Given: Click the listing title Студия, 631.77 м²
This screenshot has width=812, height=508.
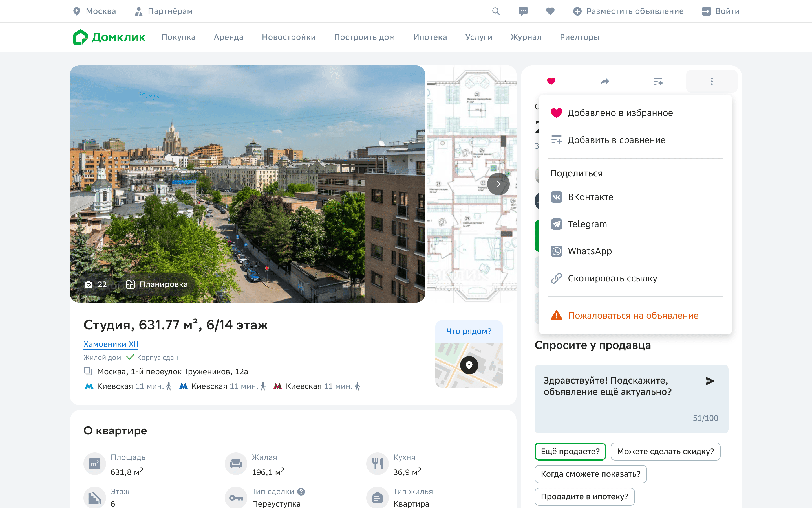Looking at the screenshot, I should tap(175, 325).
